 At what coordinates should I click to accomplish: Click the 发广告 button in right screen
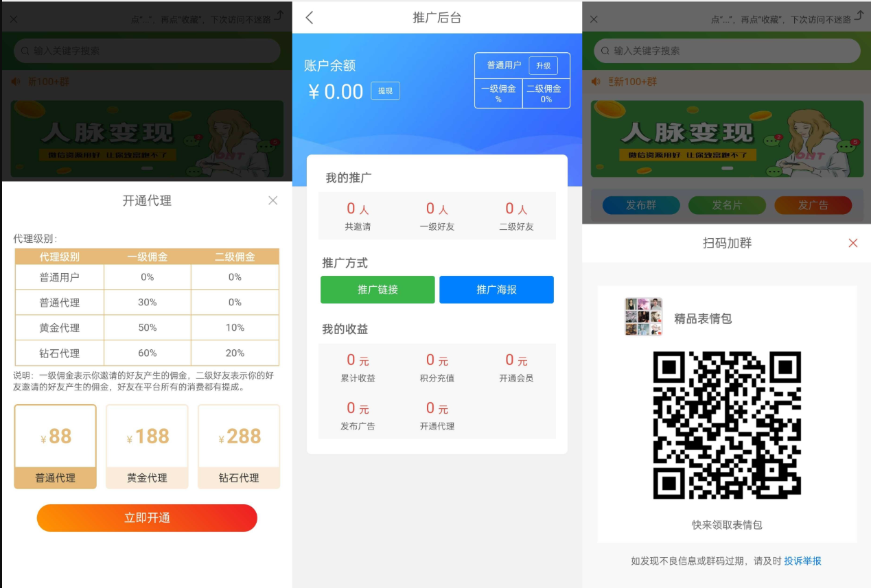pyautogui.click(x=813, y=205)
